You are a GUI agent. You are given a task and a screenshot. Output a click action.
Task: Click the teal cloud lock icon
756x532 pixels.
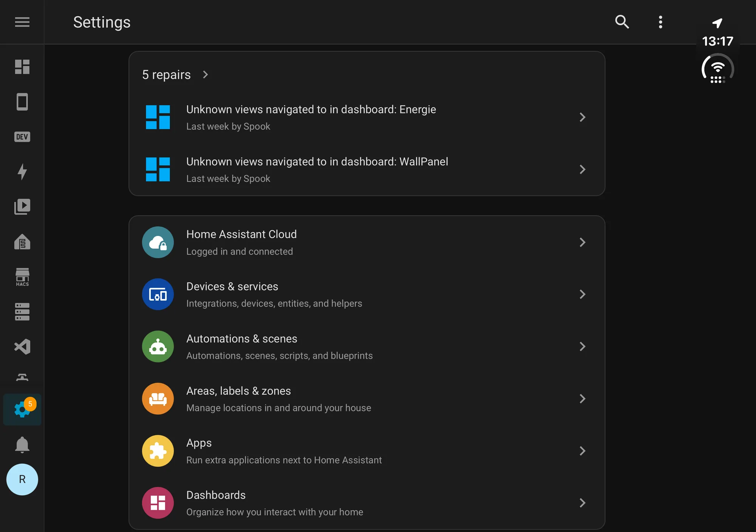158,242
